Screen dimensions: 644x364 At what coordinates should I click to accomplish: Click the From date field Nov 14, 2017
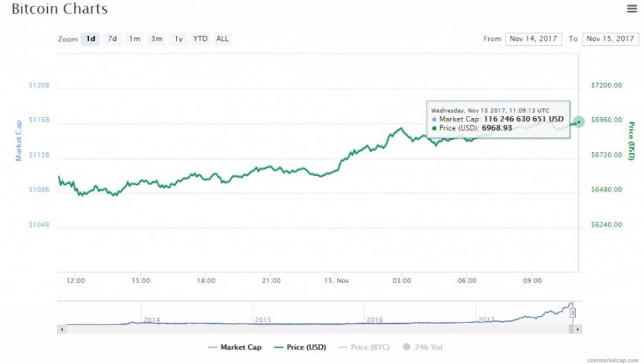coord(533,39)
